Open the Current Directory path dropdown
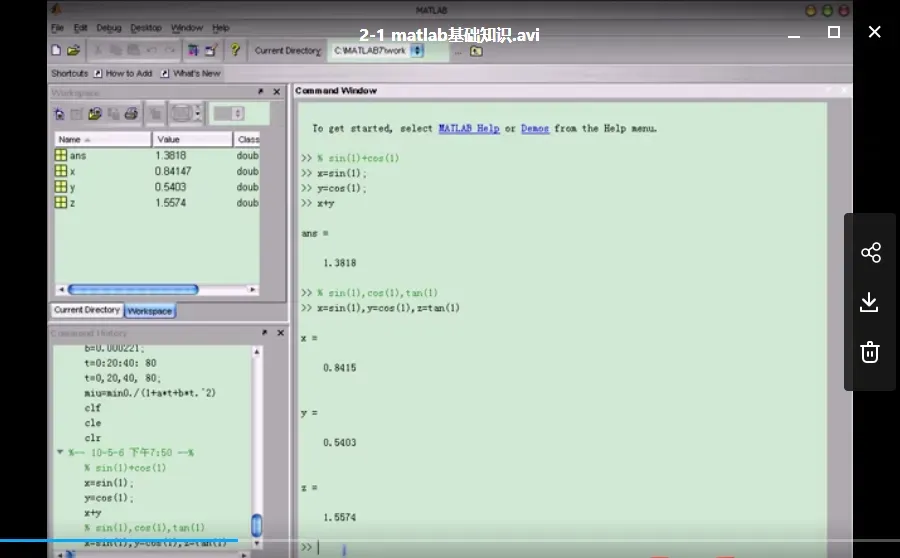900x558 pixels. 417,51
